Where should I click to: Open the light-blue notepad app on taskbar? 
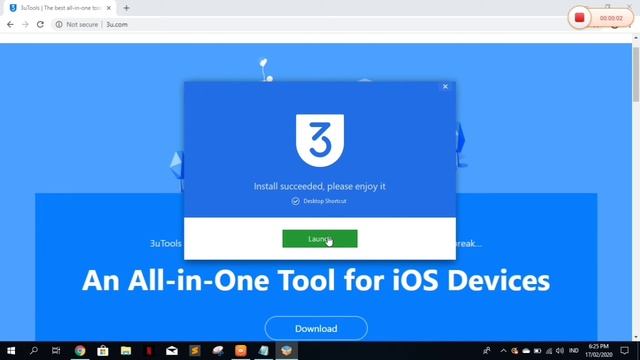pyautogui.click(x=264, y=351)
